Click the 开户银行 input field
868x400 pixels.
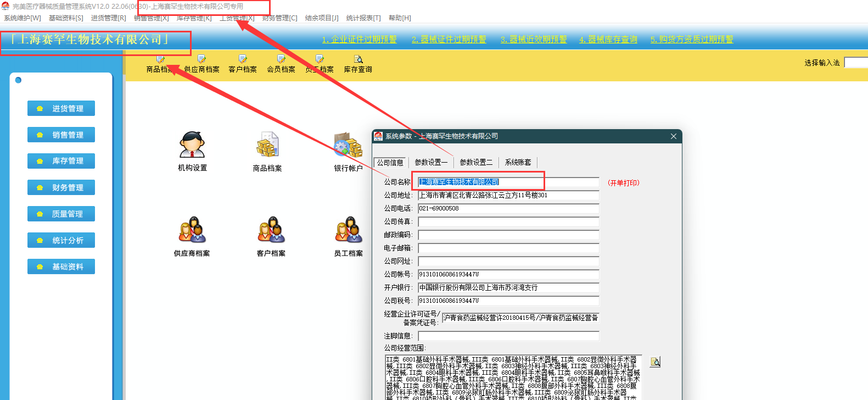point(508,287)
